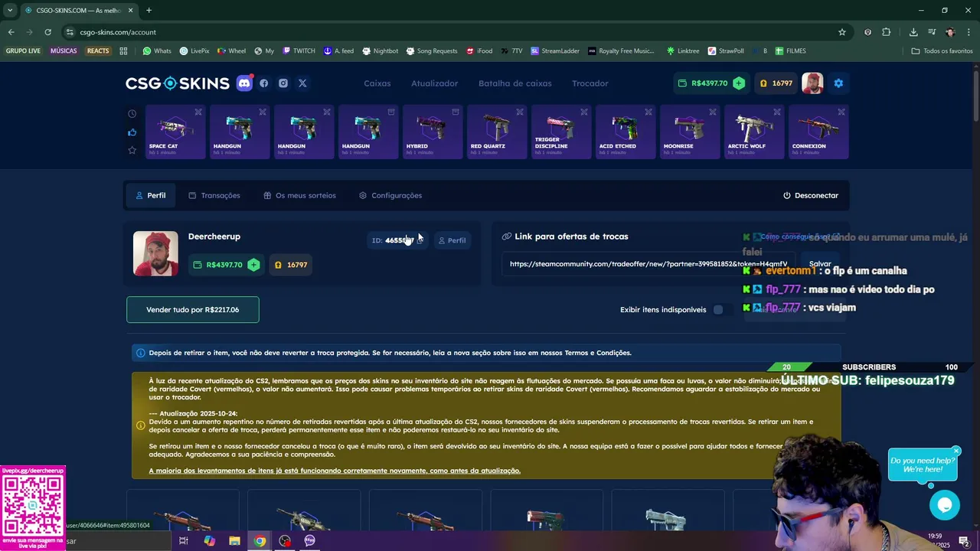This screenshot has width=980, height=551.
Task: Close the 'Do you need help?' popup
Action: pyautogui.click(x=956, y=451)
